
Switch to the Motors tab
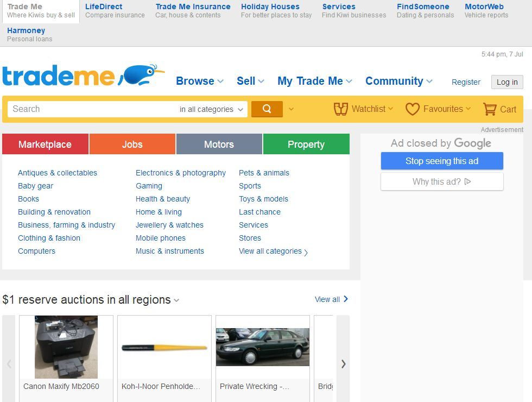(219, 145)
